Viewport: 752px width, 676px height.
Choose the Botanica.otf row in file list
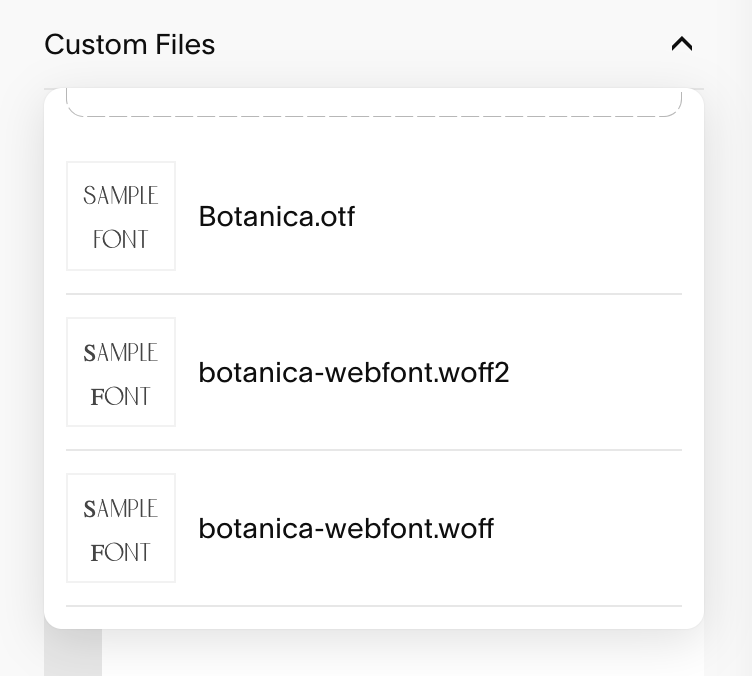click(374, 216)
